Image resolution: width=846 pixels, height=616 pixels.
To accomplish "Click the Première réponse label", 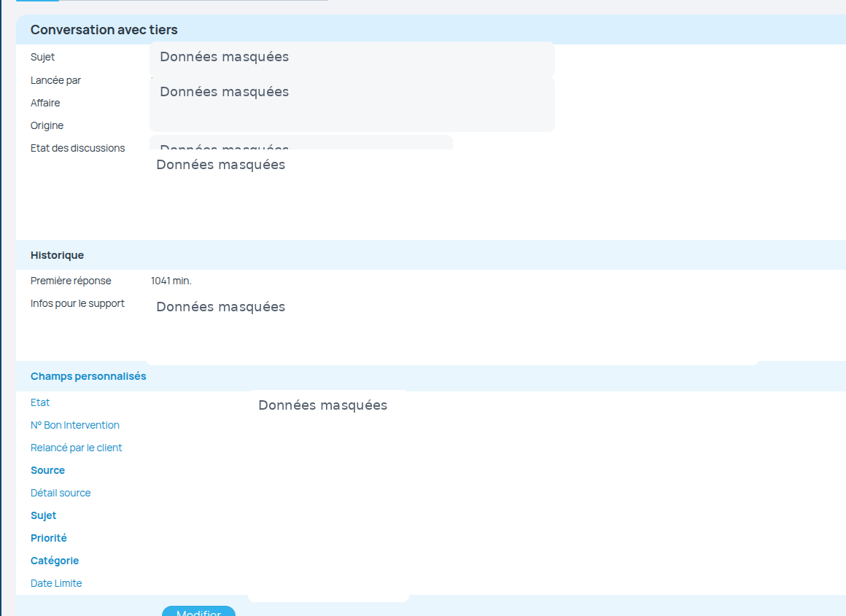I will coord(71,281).
